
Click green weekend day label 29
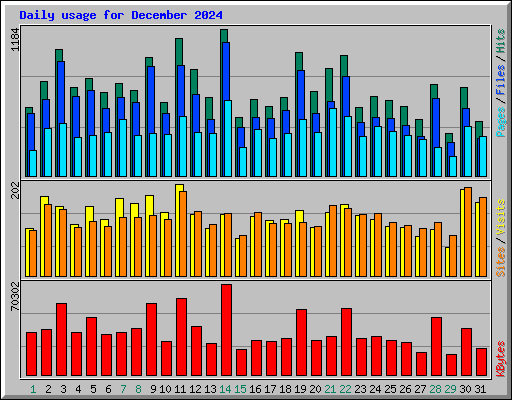(450, 389)
